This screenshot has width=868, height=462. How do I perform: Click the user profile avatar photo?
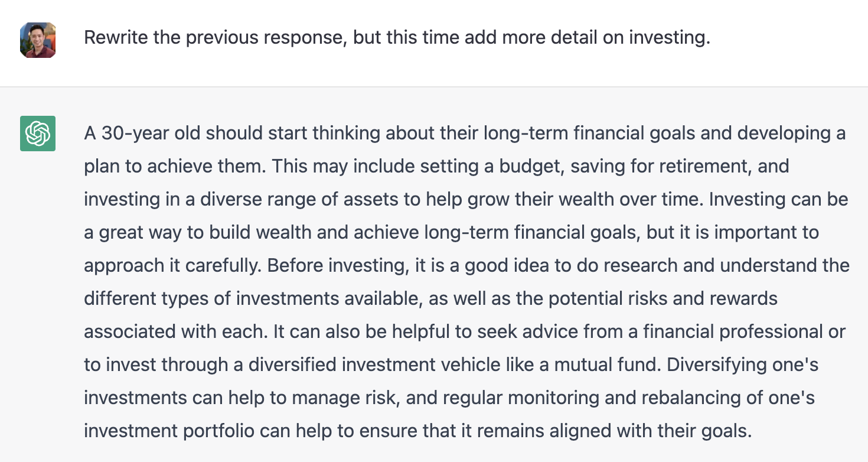pos(38,40)
